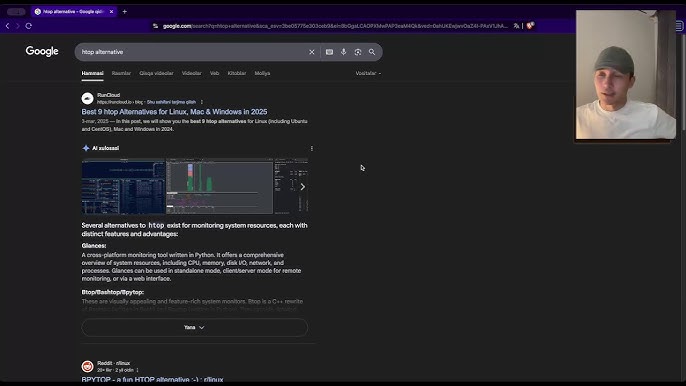Click the RunCloud source name
The height and width of the screenshot is (386, 686).
(108, 95)
